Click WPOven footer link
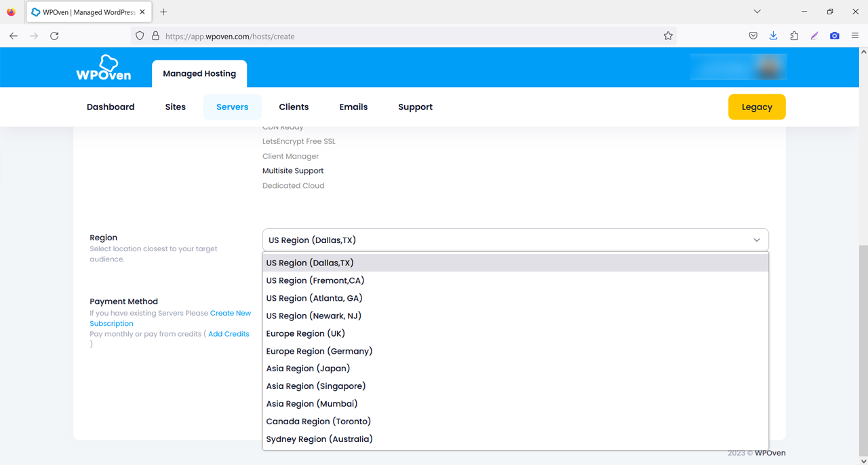Viewport: 868px width, 465px height. 770,453
